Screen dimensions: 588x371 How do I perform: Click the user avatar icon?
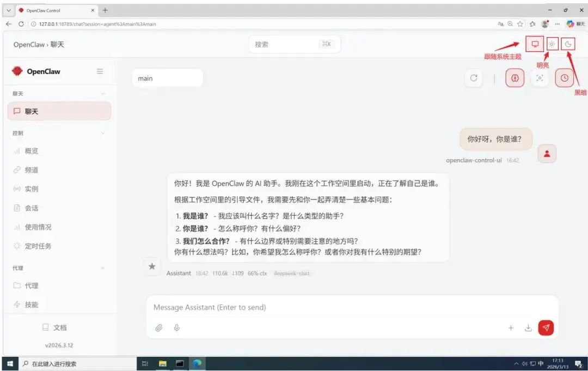point(547,154)
